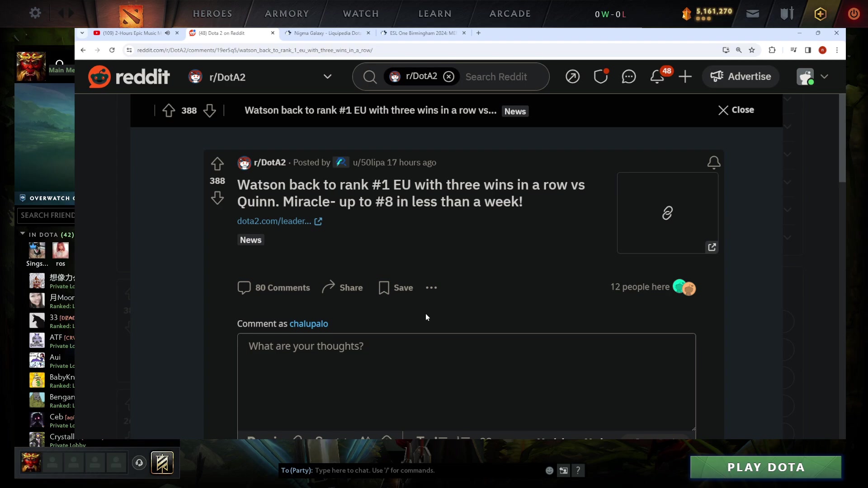Open friend BabyKn entry in friends list
This screenshot has width=868, height=488.
click(52, 380)
